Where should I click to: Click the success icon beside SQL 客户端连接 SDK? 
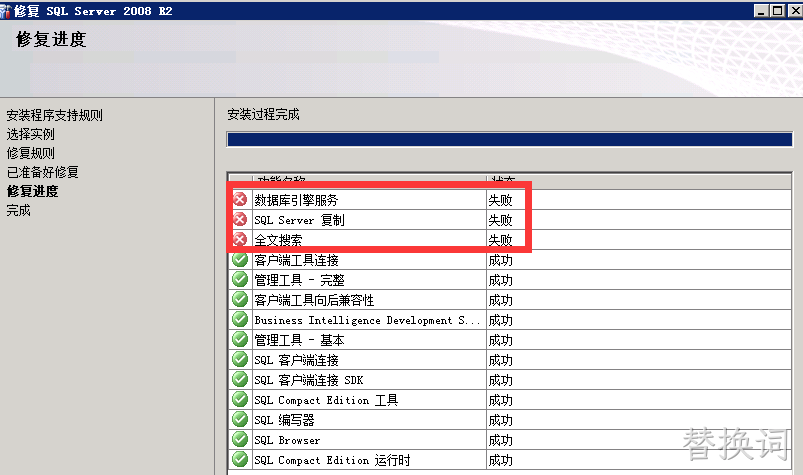coord(240,379)
